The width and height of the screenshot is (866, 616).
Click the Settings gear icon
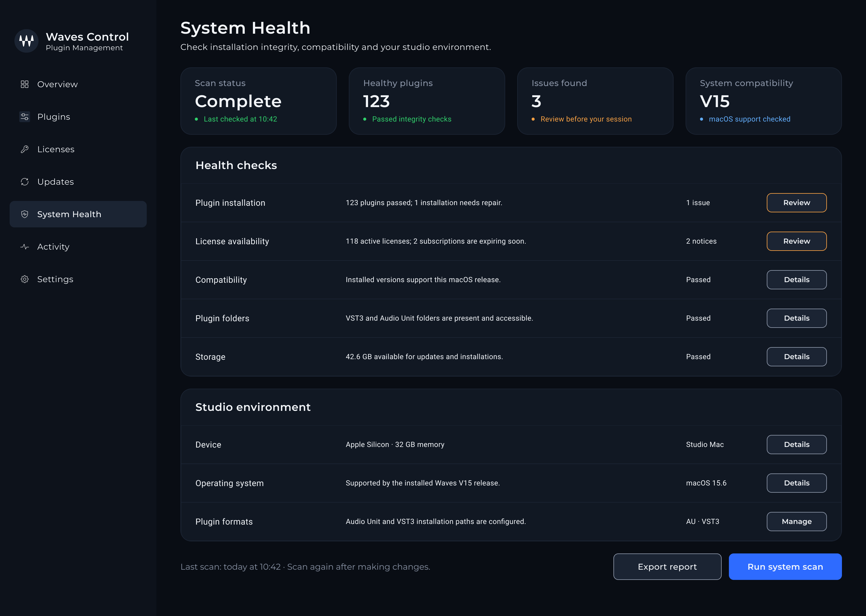tap(25, 279)
